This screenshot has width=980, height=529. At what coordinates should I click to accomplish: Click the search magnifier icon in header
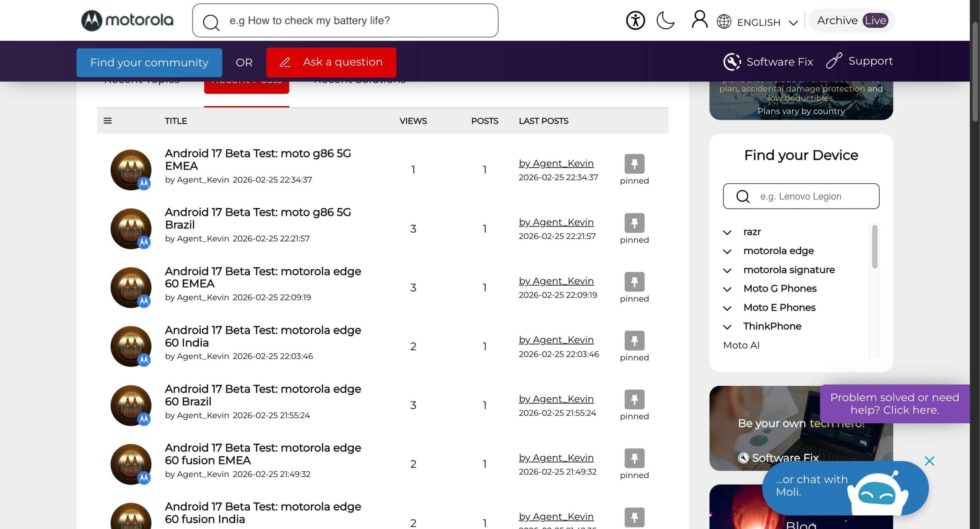[211, 22]
